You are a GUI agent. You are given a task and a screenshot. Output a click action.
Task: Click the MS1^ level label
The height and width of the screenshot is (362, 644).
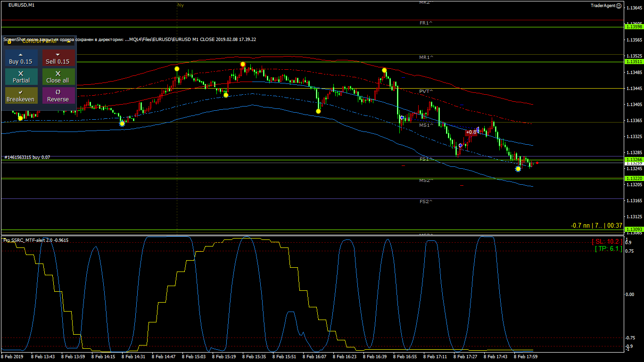click(x=426, y=125)
